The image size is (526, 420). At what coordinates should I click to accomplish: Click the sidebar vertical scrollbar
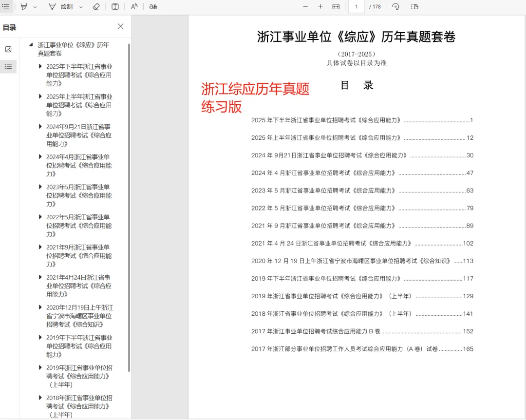[129, 208]
